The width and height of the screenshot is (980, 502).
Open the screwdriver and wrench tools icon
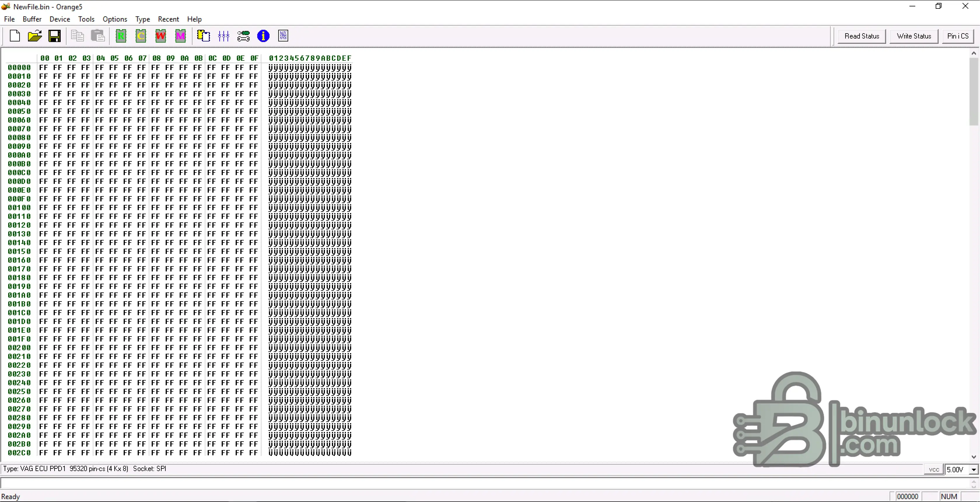(244, 36)
